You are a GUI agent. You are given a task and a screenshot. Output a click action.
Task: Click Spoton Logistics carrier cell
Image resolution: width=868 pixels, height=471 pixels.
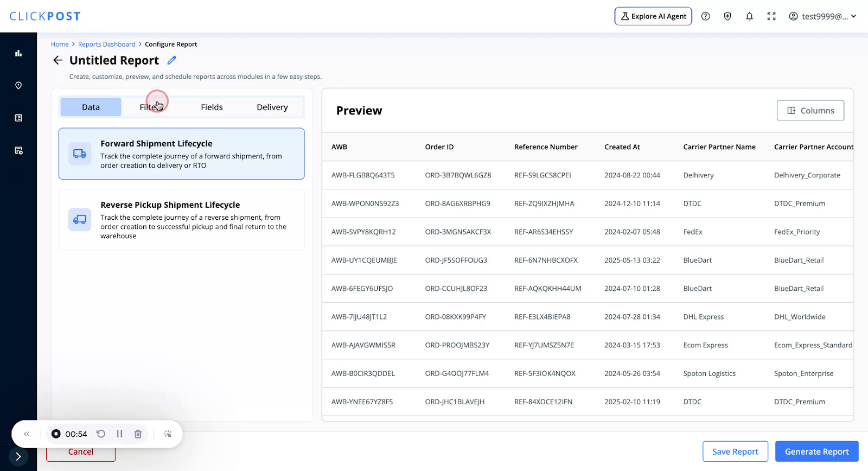tap(710, 373)
